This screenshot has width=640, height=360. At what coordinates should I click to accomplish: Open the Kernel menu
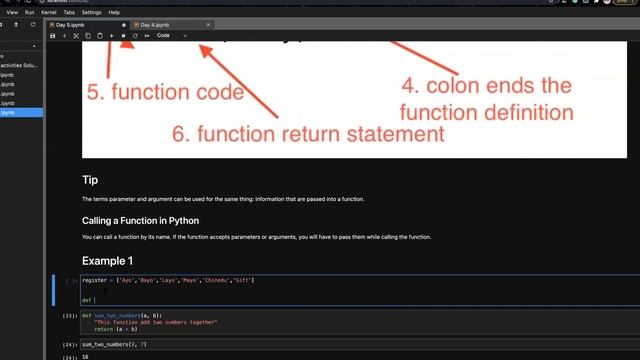coord(49,13)
